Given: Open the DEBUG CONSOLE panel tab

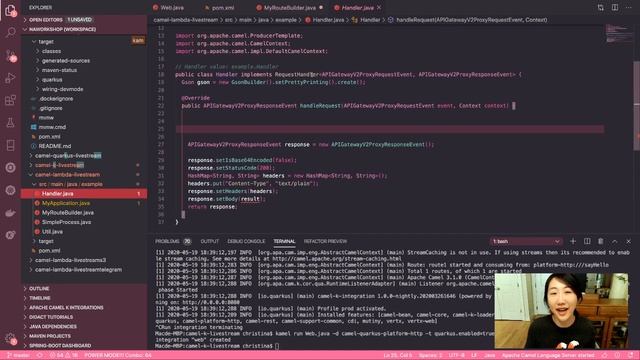Looking at the screenshot, I should (x=246, y=241).
